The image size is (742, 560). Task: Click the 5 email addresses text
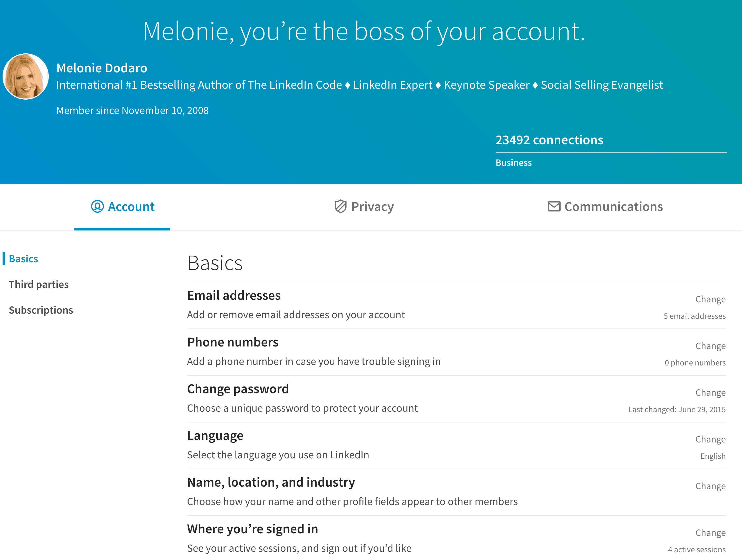tap(694, 316)
